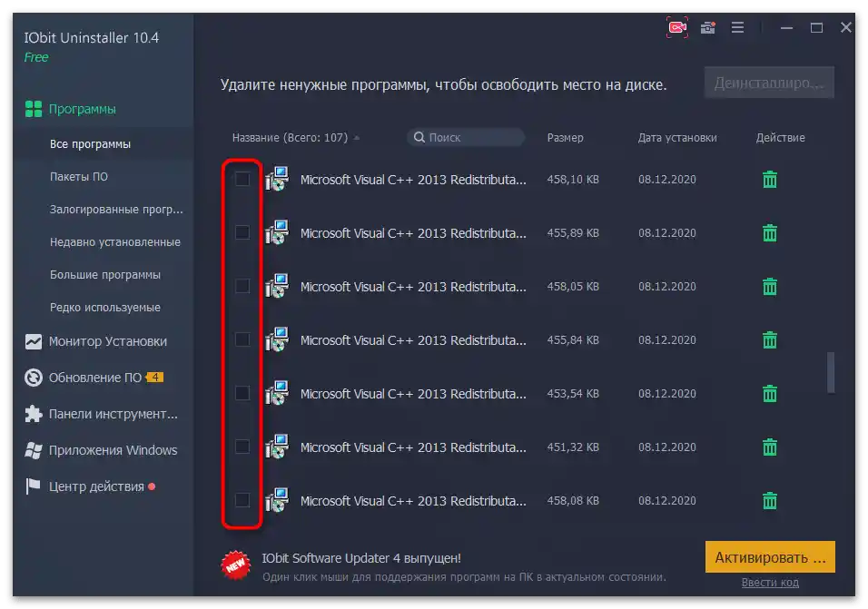Click program icon of 458,08 KB entry

[x=277, y=501]
